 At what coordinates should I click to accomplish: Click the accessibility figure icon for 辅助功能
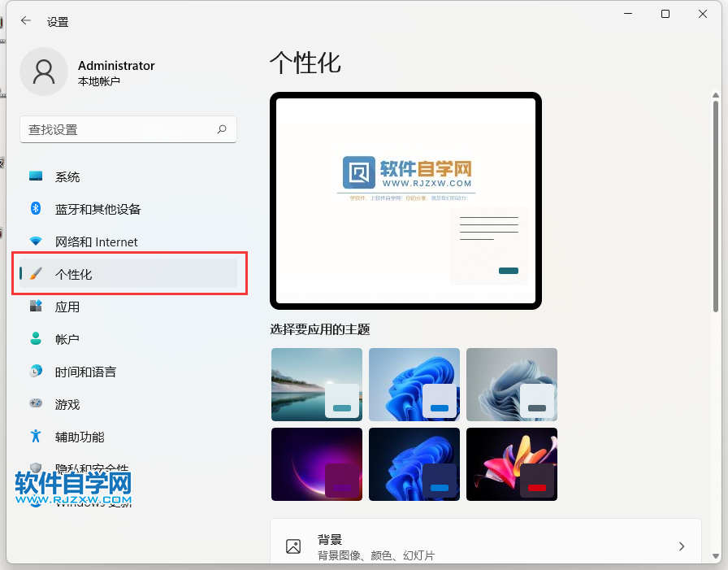(x=36, y=437)
